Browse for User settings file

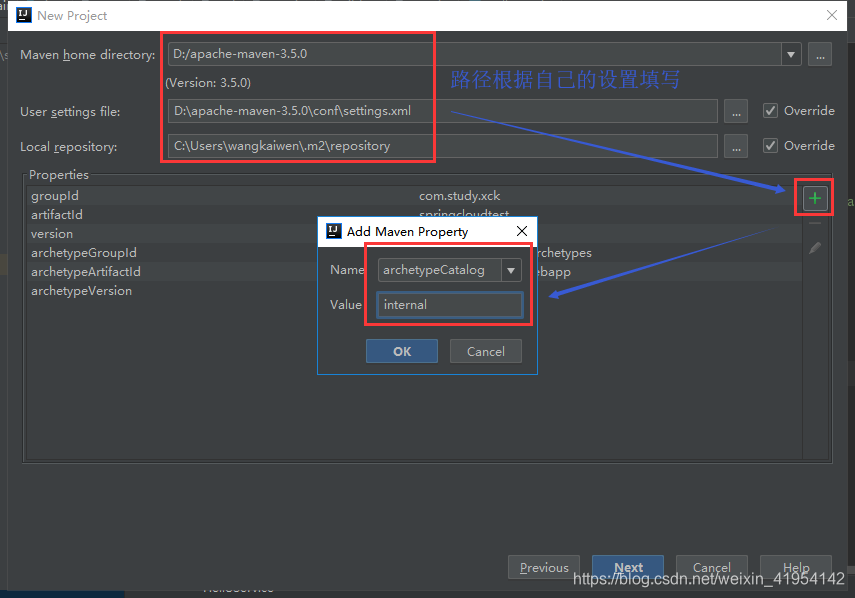point(736,111)
